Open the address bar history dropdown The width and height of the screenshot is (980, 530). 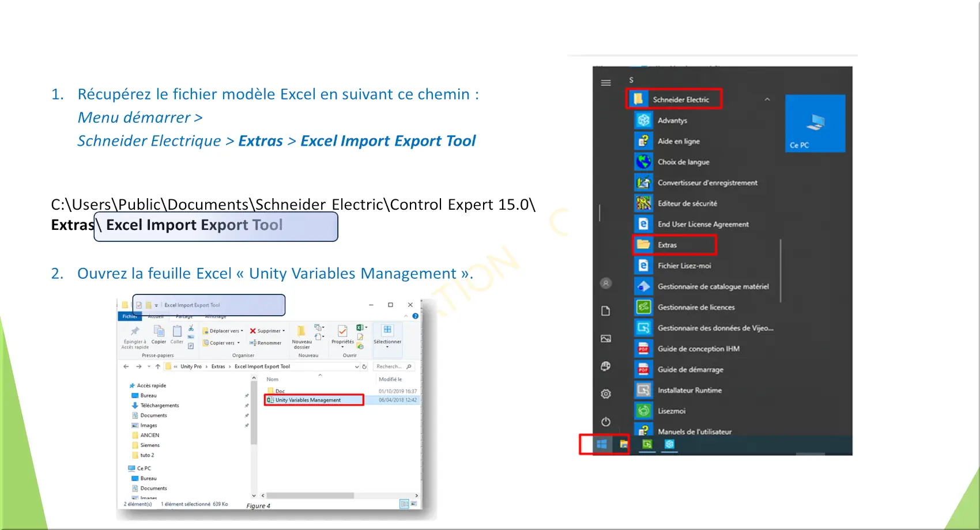[x=357, y=366]
